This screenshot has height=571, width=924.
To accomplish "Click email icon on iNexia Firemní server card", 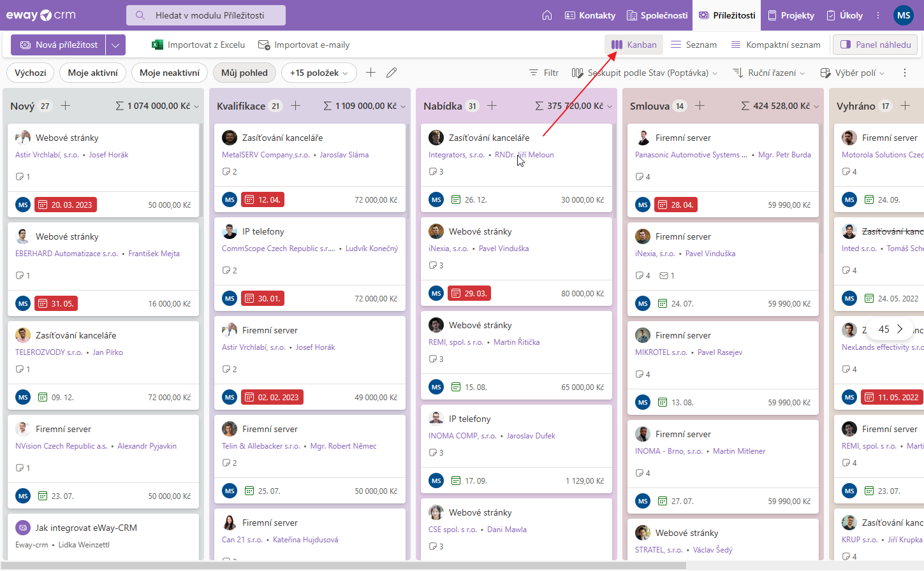I will 664,275.
